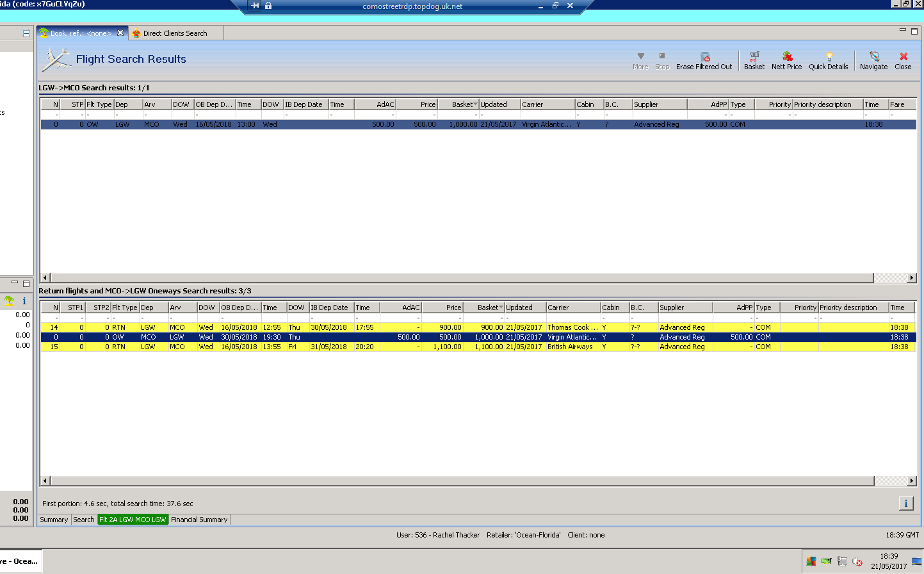The height and width of the screenshot is (574, 924).
Task: Switch to the Summary bottom tab
Action: click(54, 520)
